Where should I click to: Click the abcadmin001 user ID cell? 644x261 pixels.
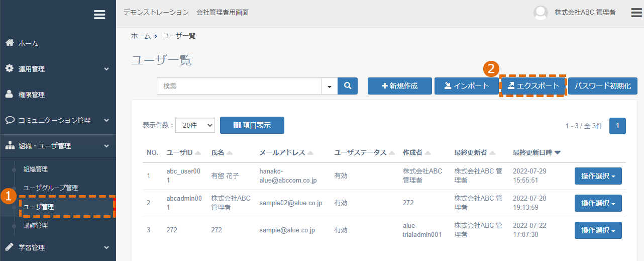(184, 203)
